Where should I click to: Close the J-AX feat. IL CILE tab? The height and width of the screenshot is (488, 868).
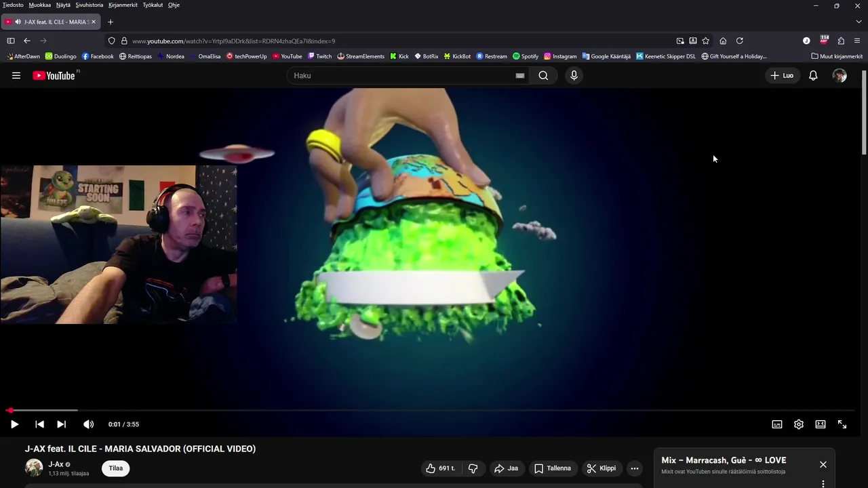point(94,22)
